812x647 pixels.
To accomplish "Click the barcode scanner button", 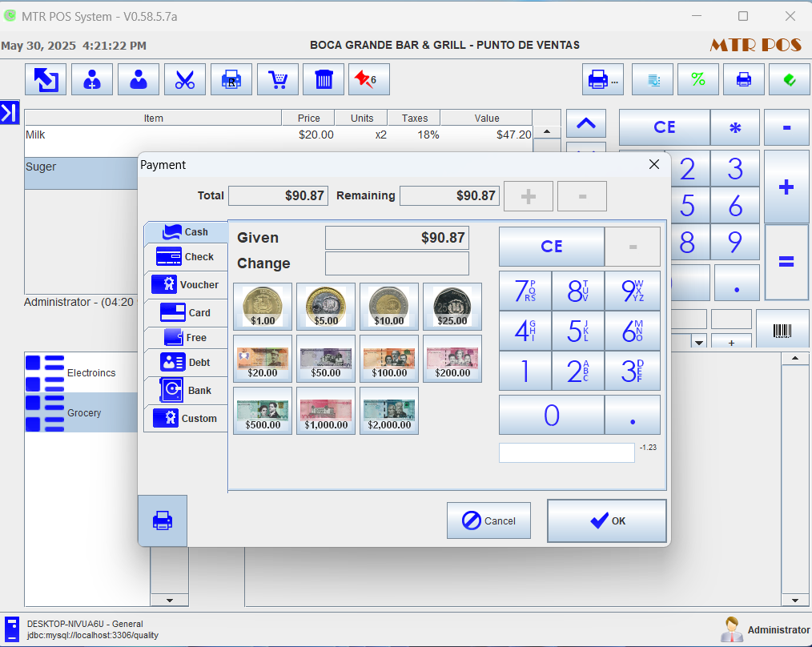I will pos(782,330).
